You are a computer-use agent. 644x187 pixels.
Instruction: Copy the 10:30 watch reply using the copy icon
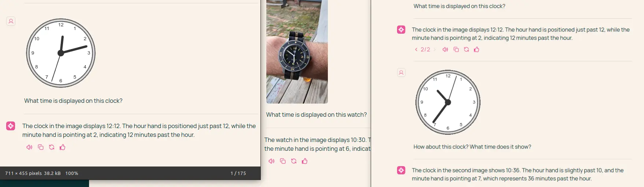point(283,161)
